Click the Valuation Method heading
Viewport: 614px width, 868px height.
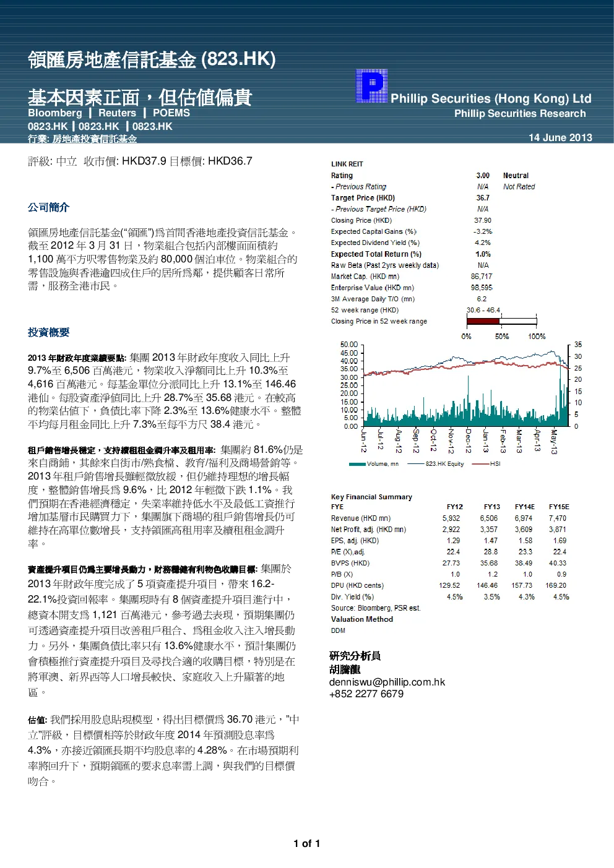(x=362, y=619)
